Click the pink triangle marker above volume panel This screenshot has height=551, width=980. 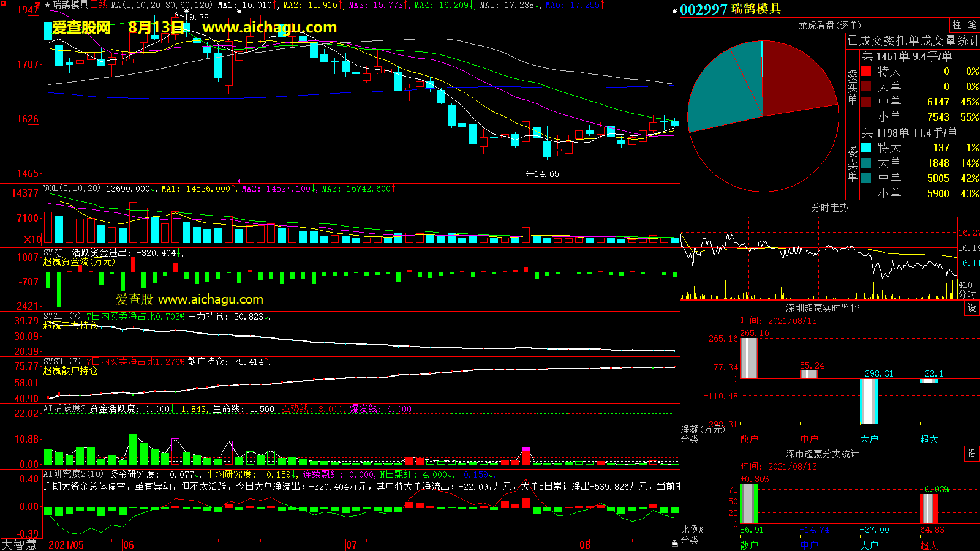tap(238, 181)
